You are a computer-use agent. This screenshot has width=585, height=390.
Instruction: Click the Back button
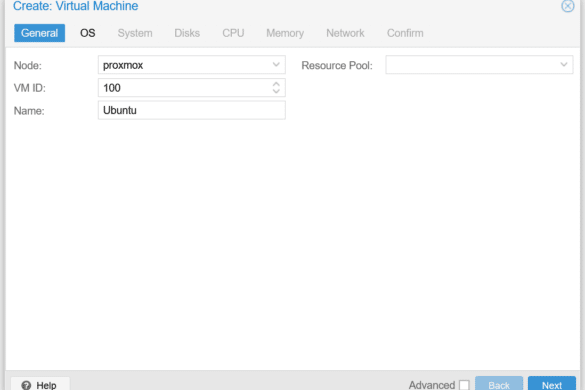499,384
